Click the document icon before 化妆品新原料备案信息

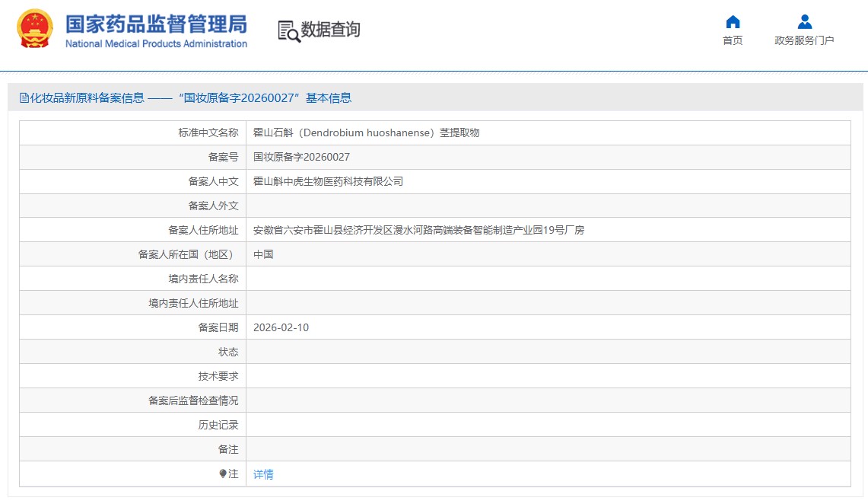[24, 97]
